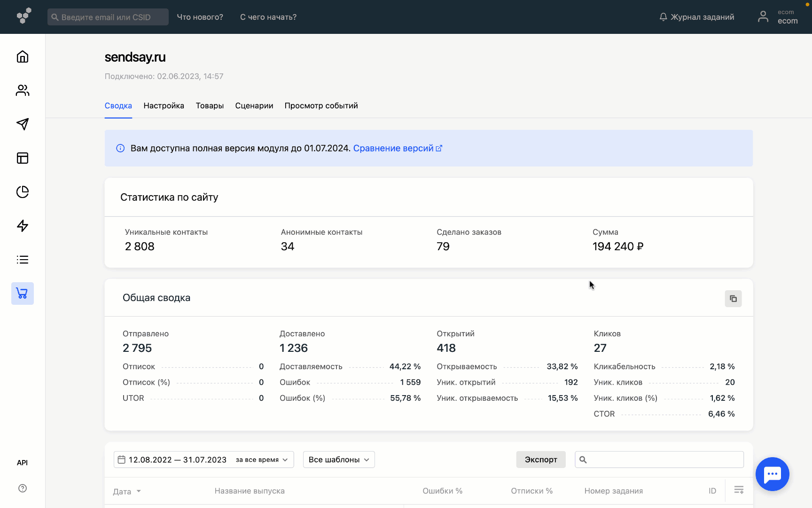Switch to the Сценарии tab

pos(254,106)
